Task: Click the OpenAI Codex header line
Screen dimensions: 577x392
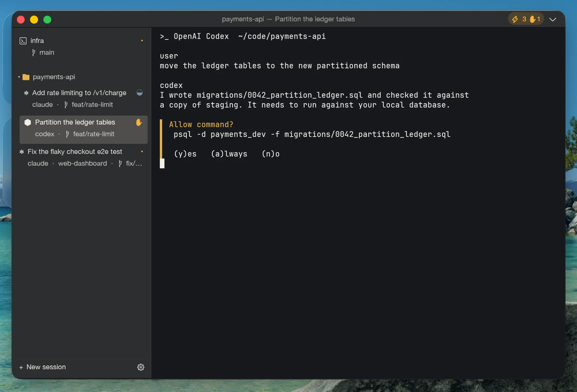Action: [243, 36]
